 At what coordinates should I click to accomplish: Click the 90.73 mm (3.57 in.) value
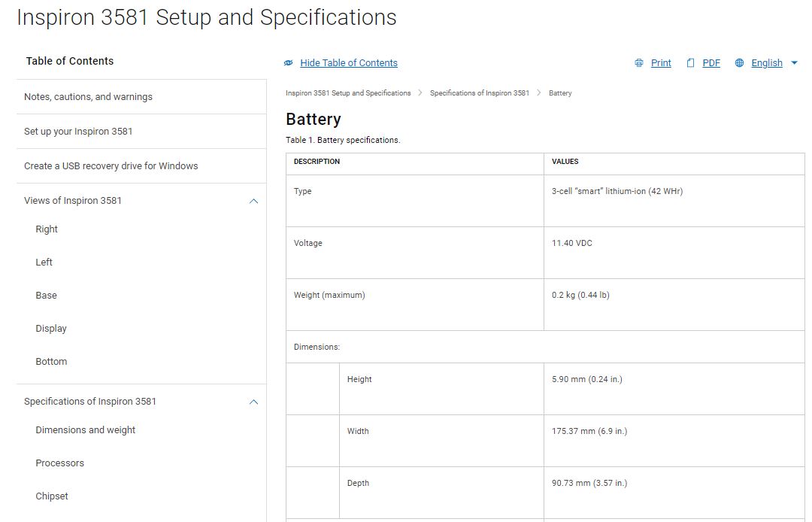tap(589, 483)
